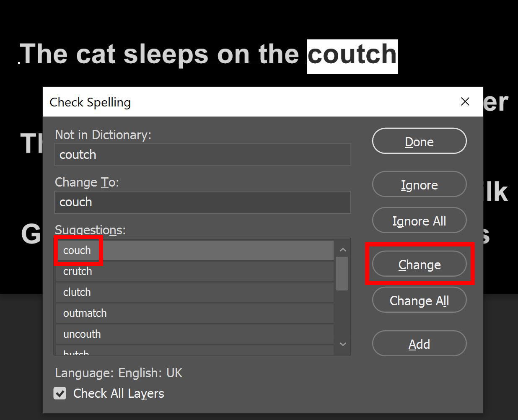Screen dimensions: 518x420
Task: Click the highlighted word 'coutch' in text
Action: [x=352, y=55]
